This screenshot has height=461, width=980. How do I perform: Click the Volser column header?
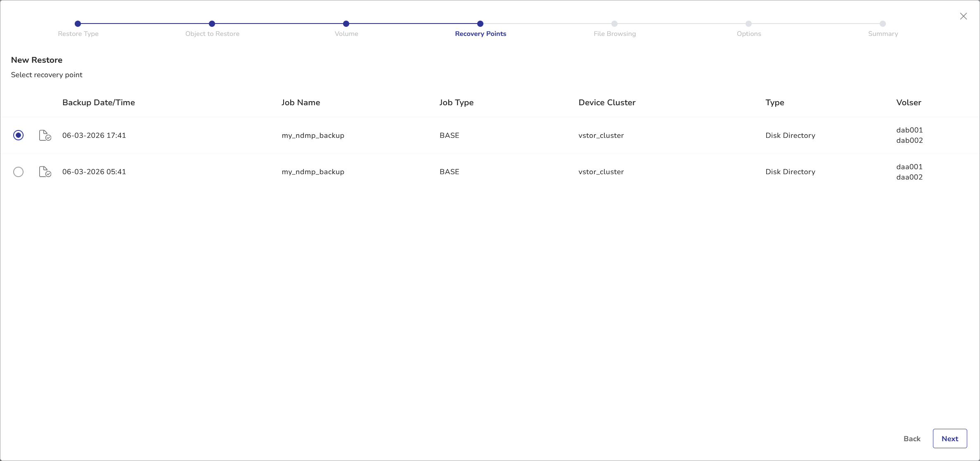tap(908, 102)
